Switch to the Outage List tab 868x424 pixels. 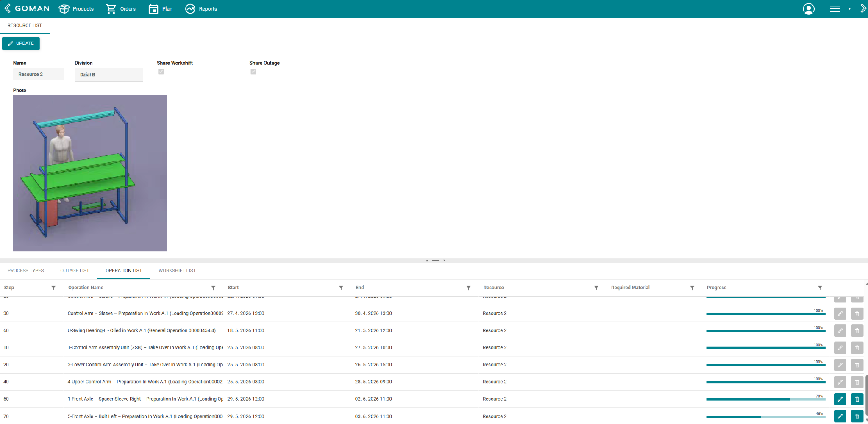pos(75,271)
